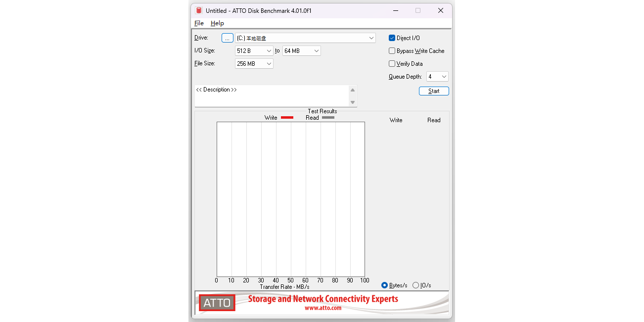Click the drive browse button

coord(227,38)
